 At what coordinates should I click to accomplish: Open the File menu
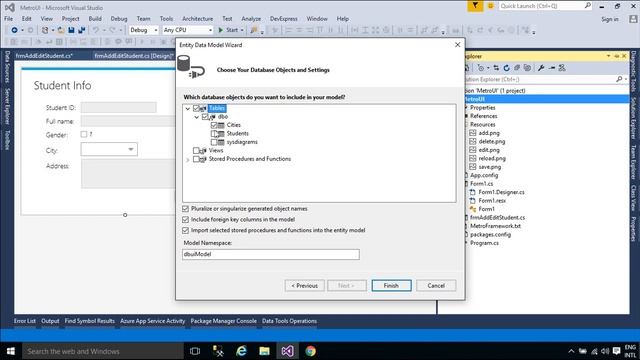click(9, 19)
